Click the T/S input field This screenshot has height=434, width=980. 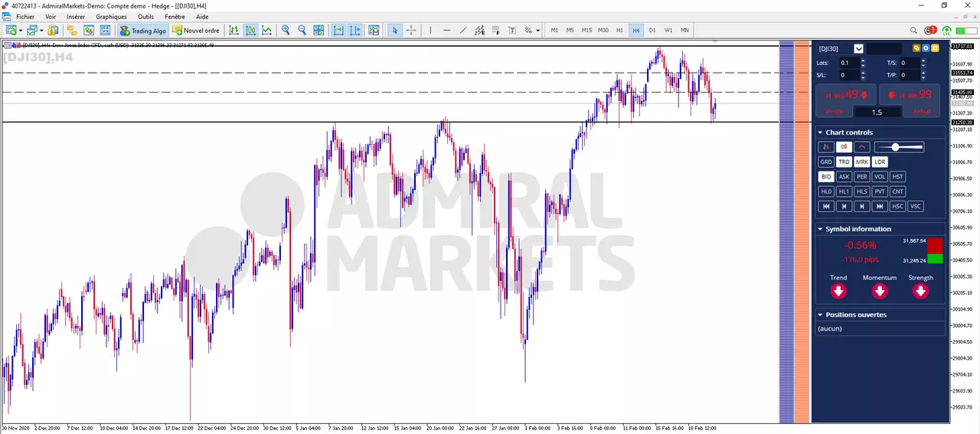pyautogui.click(x=909, y=63)
